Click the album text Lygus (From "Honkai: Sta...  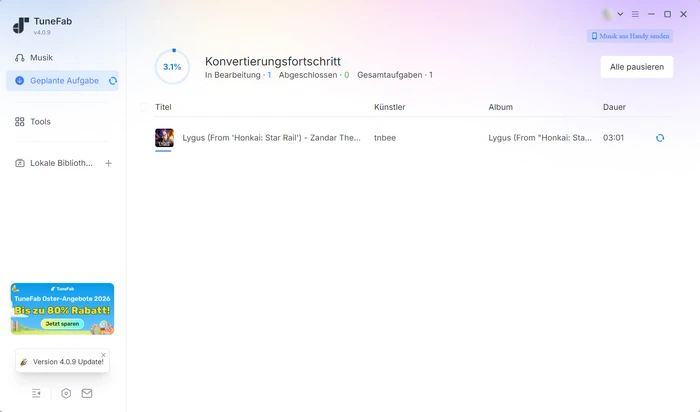pyautogui.click(x=540, y=137)
